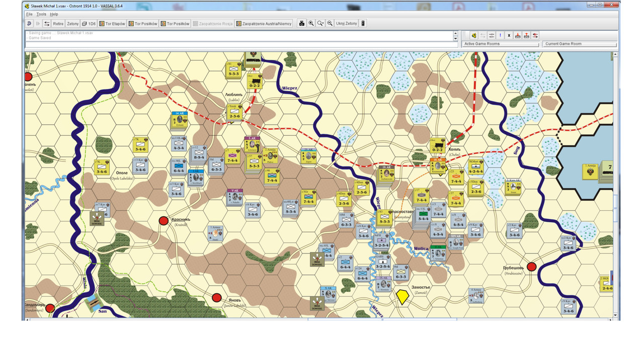Click Zaopatrzenie Austria/Niemcy button
This screenshot has width=644, height=361.
click(263, 24)
